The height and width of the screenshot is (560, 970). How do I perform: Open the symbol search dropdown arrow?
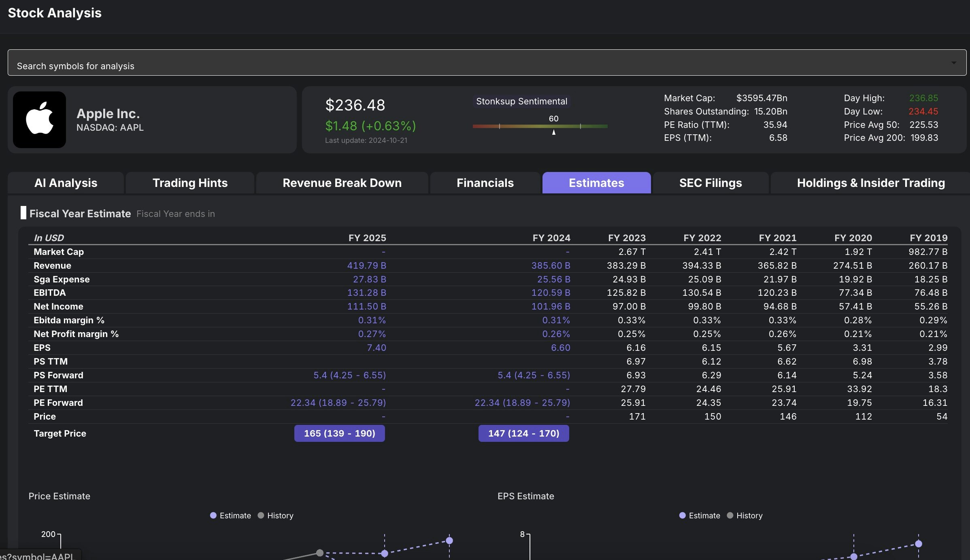(x=954, y=63)
